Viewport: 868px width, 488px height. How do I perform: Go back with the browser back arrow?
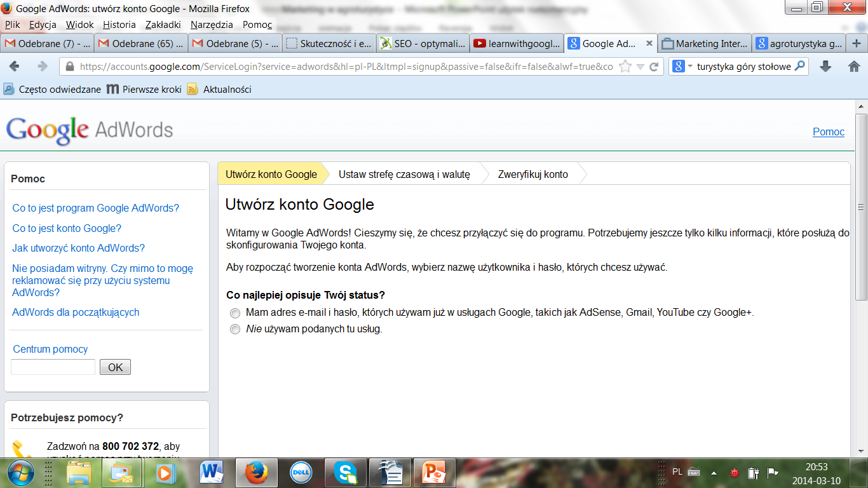pos(15,66)
